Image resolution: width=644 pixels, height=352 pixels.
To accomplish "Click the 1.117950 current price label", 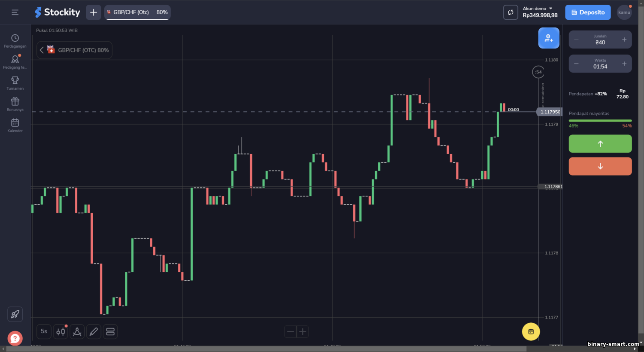I will [x=550, y=112].
